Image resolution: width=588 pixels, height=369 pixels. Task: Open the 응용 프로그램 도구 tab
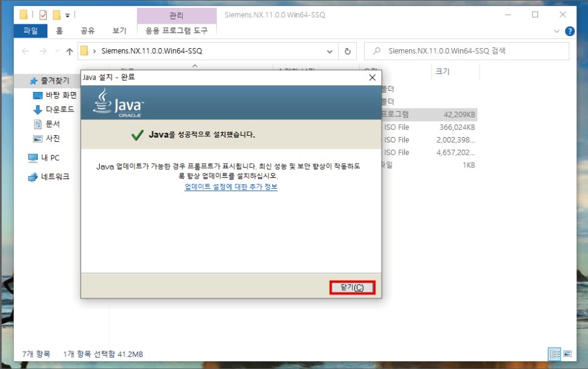point(177,30)
